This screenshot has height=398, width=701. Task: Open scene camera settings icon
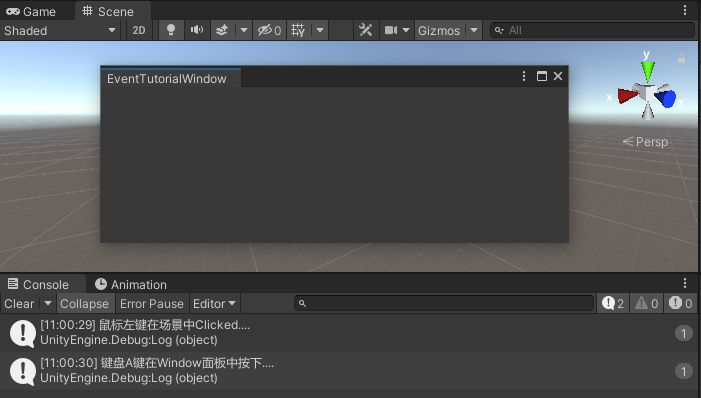(391, 30)
